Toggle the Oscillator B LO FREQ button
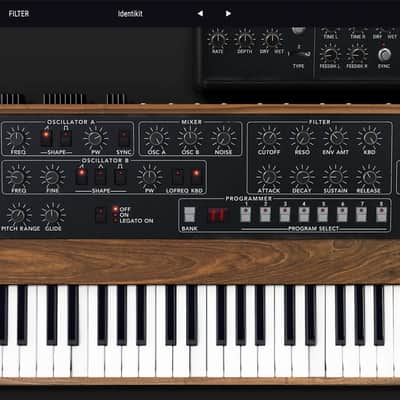The width and height of the screenshot is (400, 400). [178, 177]
